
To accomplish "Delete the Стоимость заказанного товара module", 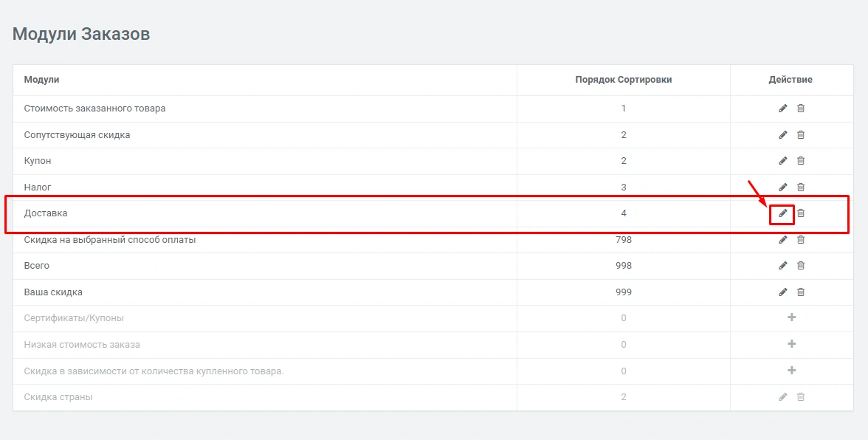I will click(801, 109).
